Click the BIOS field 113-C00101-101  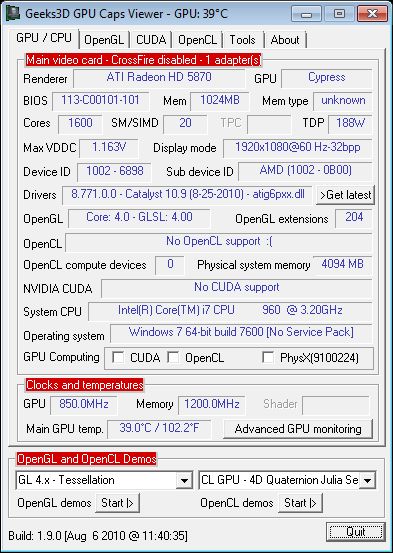(101, 101)
